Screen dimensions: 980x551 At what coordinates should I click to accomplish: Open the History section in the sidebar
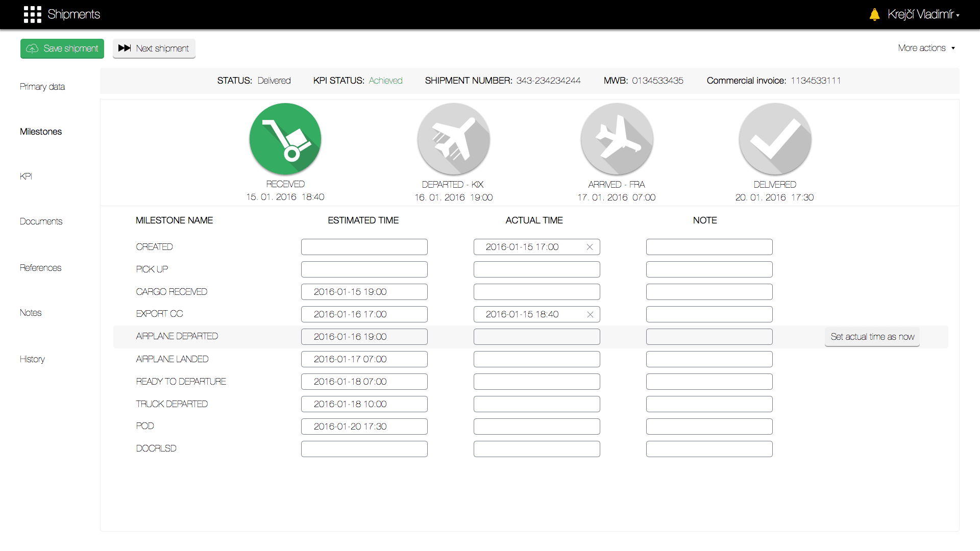32,359
